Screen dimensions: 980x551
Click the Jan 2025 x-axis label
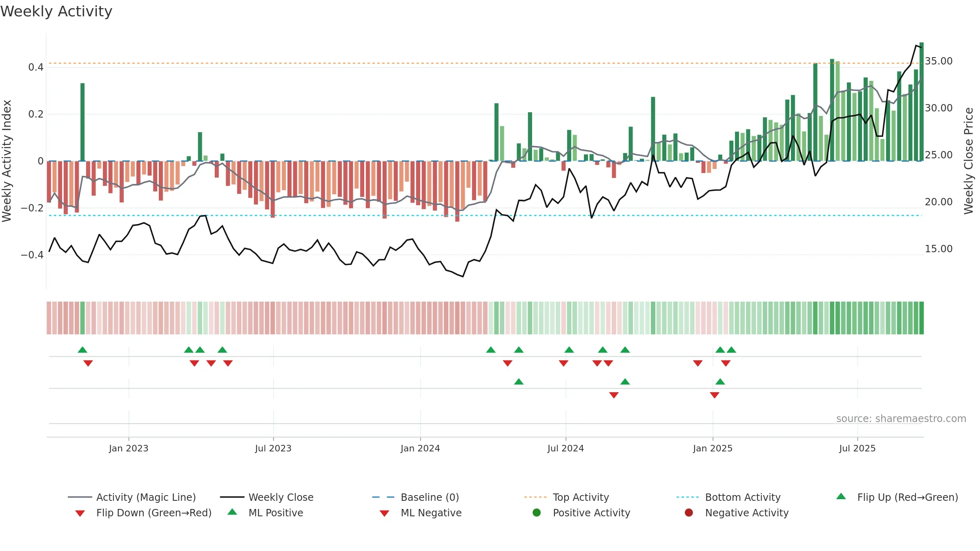(x=713, y=448)
